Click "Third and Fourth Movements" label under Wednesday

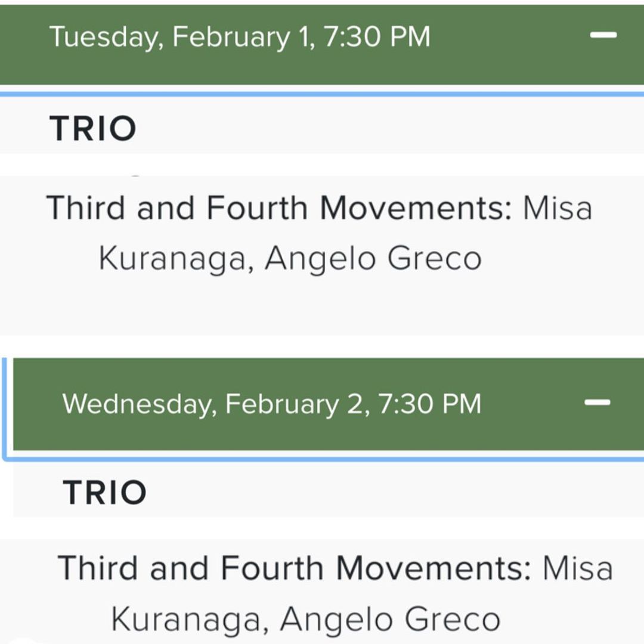tap(294, 568)
